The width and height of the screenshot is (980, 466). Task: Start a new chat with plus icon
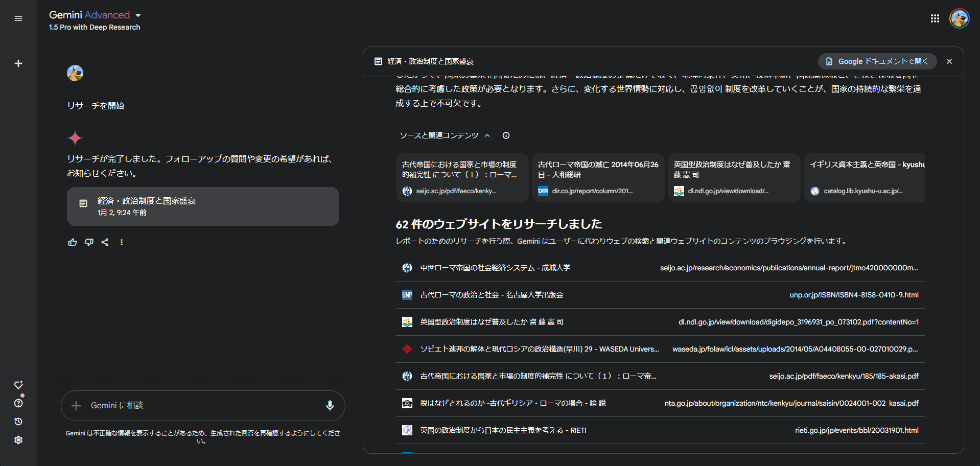coord(18,63)
